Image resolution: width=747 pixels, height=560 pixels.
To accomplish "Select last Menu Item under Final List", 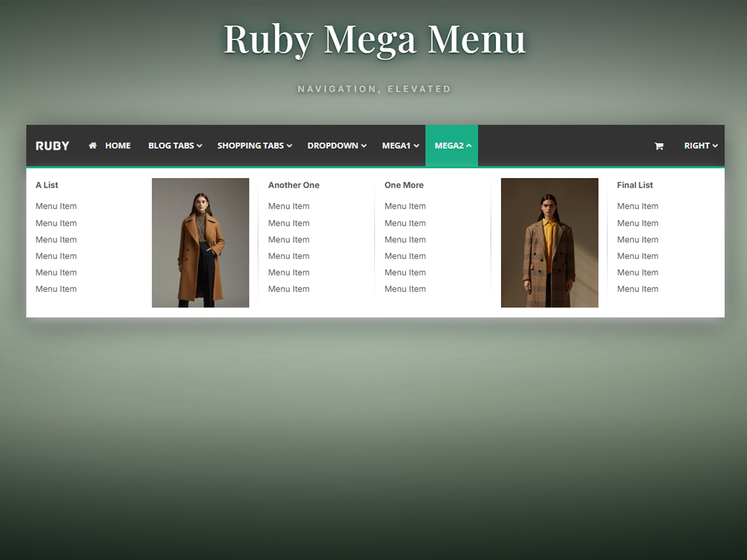I will tap(637, 289).
